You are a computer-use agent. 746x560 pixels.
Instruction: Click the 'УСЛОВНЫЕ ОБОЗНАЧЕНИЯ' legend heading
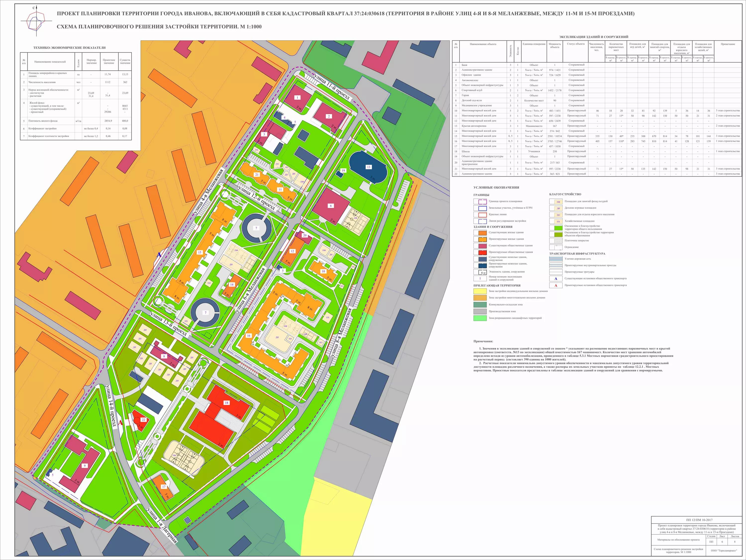click(496, 187)
